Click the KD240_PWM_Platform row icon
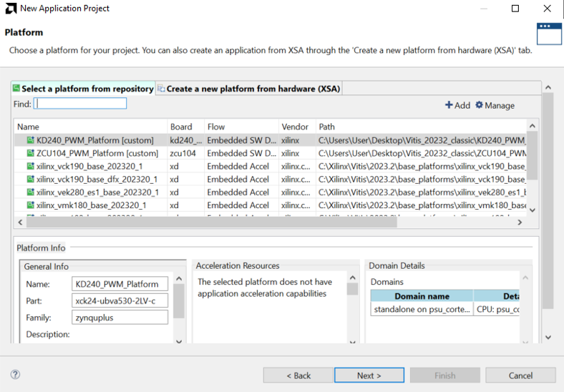564x392 pixels. click(x=31, y=140)
